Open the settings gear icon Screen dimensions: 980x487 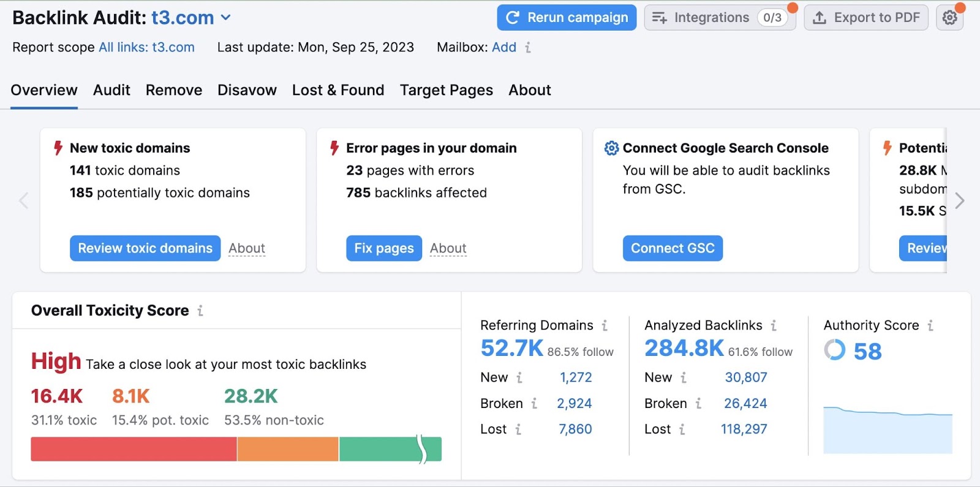pyautogui.click(x=949, y=18)
